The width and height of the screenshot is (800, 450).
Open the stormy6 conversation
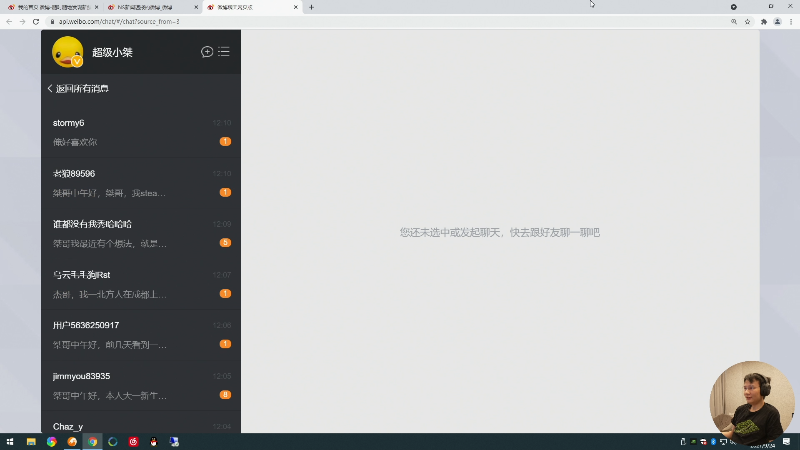coord(141,132)
